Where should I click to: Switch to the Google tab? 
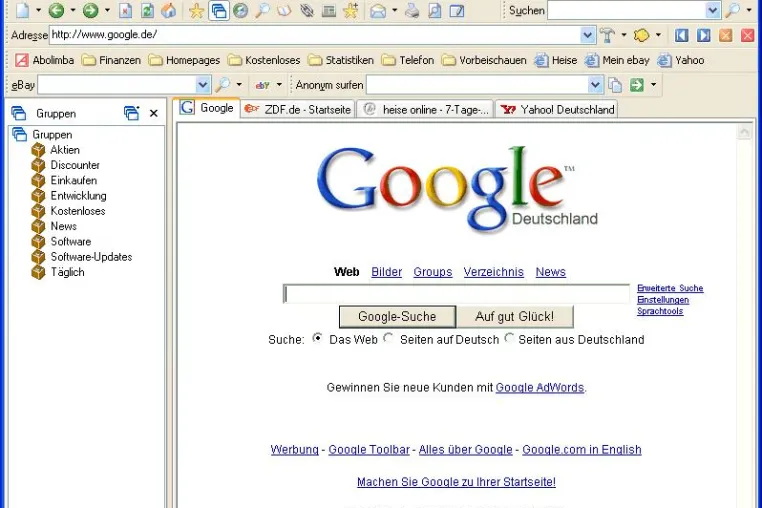(207, 108)
